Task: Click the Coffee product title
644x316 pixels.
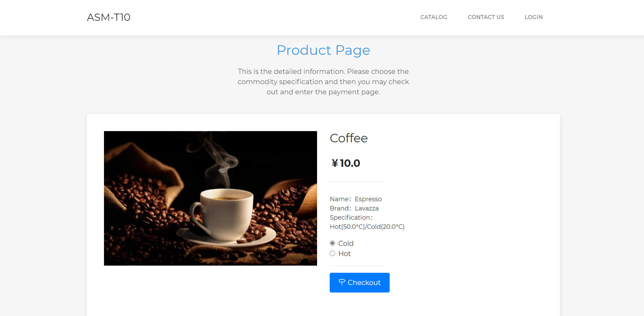Action: click(349, 138)
